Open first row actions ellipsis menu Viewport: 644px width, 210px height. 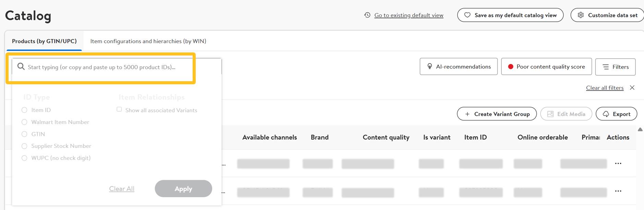coord(618,163)
